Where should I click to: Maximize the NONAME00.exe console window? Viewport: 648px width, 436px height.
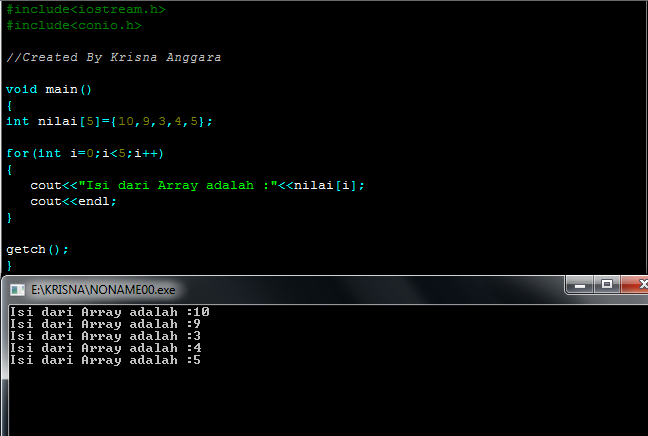tap(607, 284)
